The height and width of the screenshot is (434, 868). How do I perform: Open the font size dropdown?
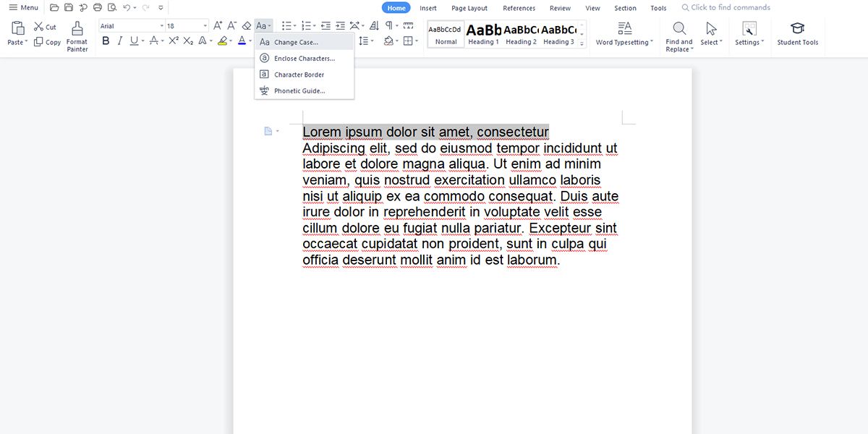point(203,24)
